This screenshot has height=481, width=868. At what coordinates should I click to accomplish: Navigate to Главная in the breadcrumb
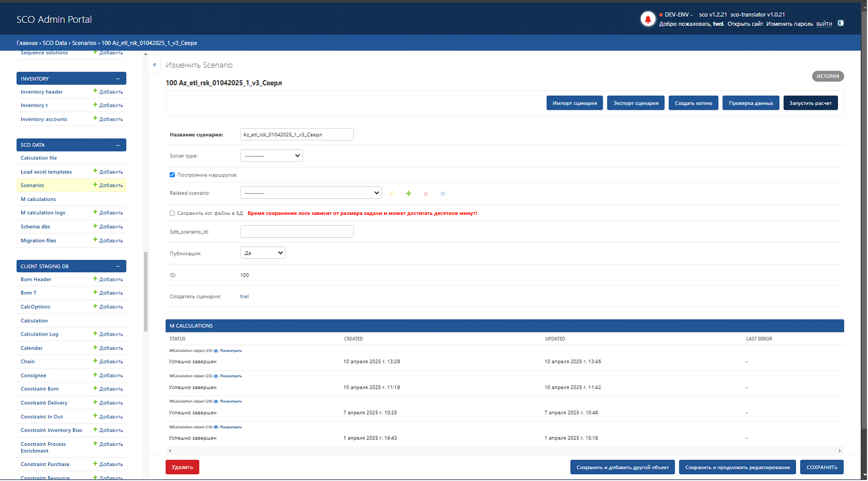[27, 43]
